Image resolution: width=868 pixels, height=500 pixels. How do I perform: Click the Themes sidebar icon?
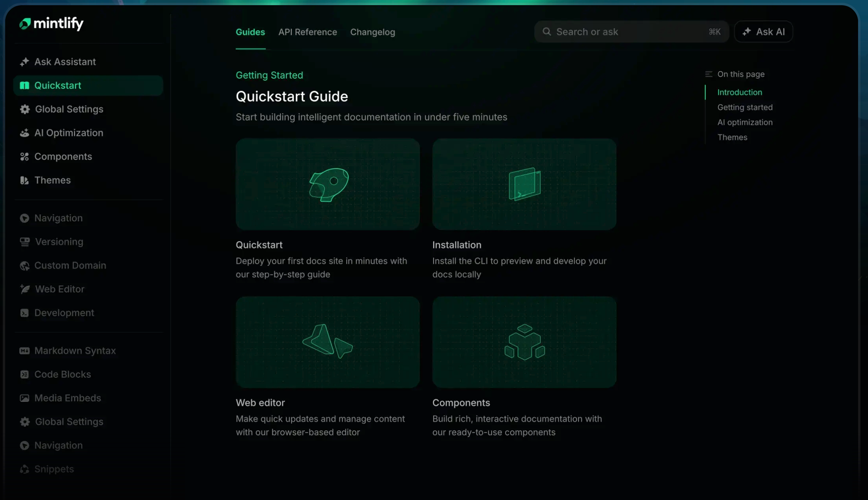click(x=24, y=180)
